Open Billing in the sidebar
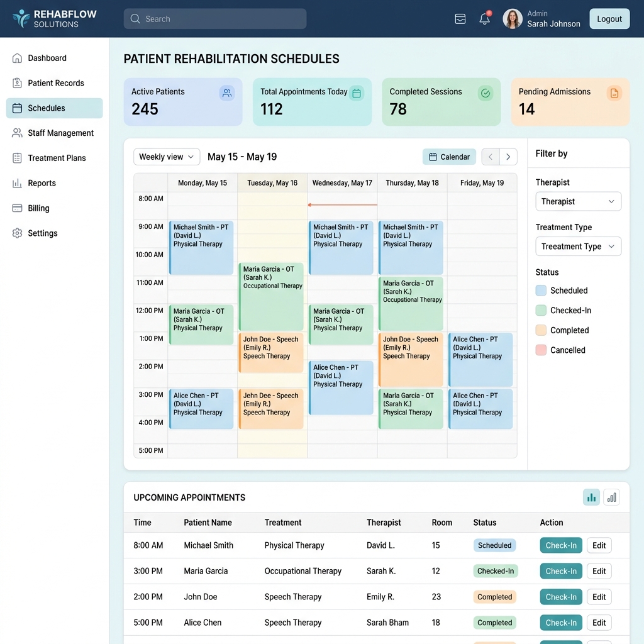This screenshot has height=644, width=644. [54, 208]
